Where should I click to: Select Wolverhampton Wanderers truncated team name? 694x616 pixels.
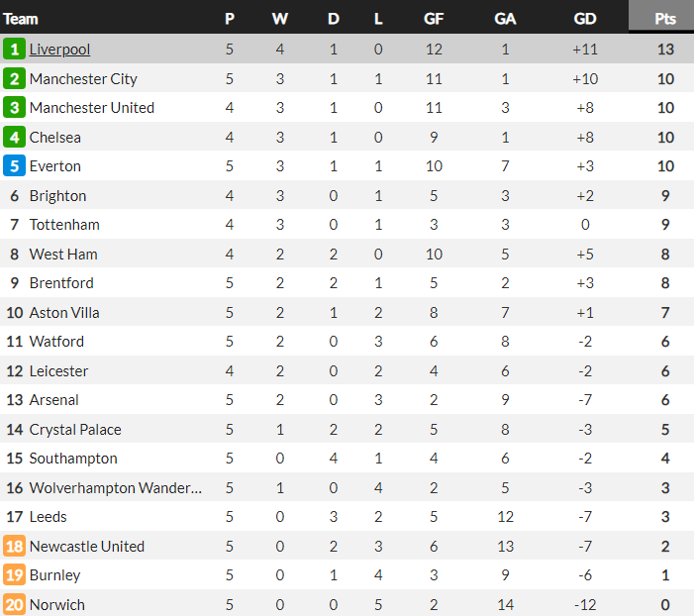[116, 487]
